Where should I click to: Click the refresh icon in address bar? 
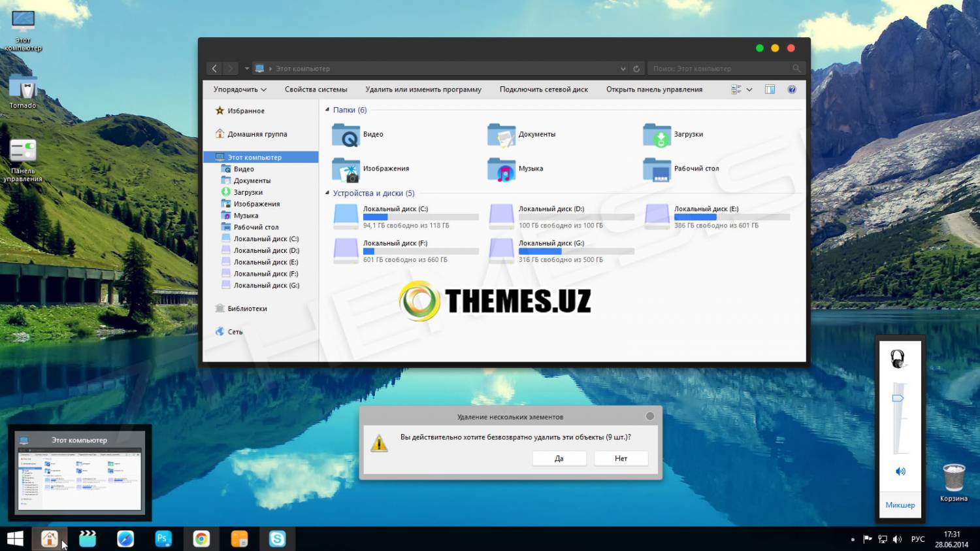point(636,69)
